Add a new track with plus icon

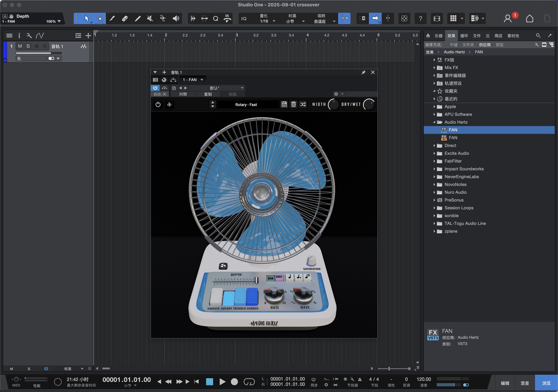point(88,35)
